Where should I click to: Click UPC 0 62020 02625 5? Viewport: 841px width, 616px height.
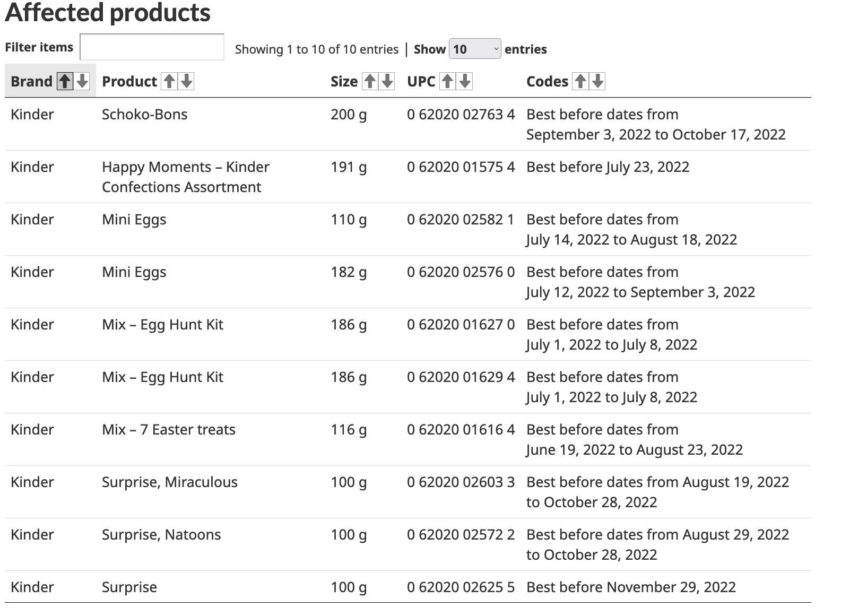(461, 587)
